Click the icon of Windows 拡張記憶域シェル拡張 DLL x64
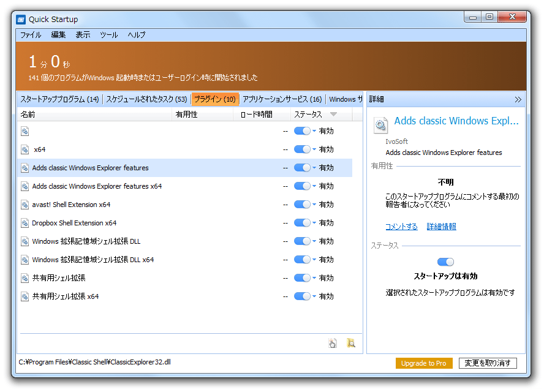 (25, 260)
